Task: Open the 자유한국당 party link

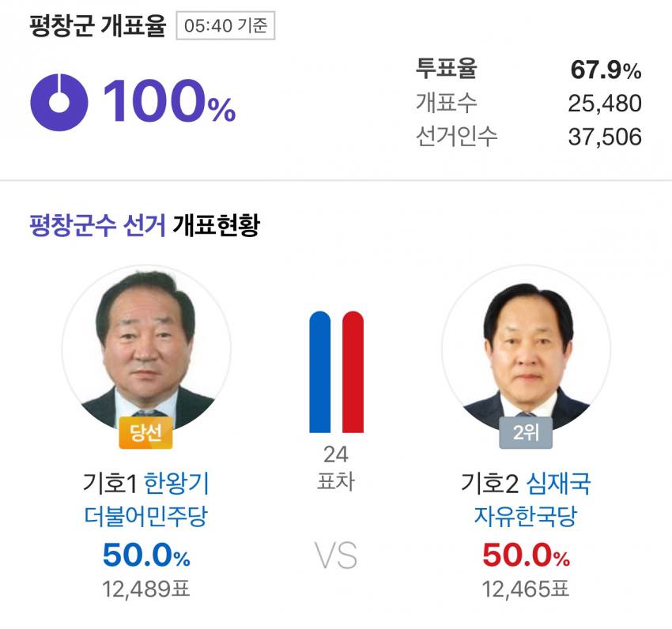Action: [526, 517]
